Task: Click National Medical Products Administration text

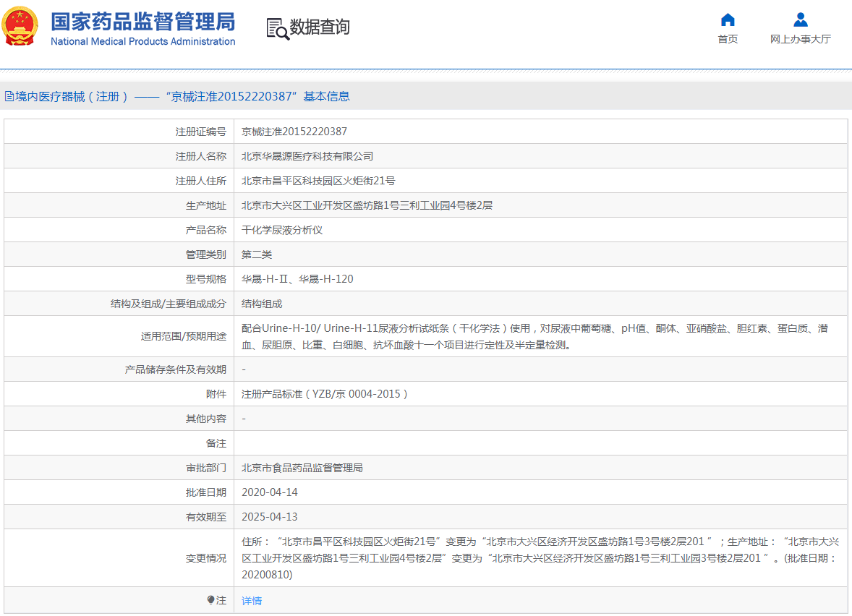Action: 143,41
